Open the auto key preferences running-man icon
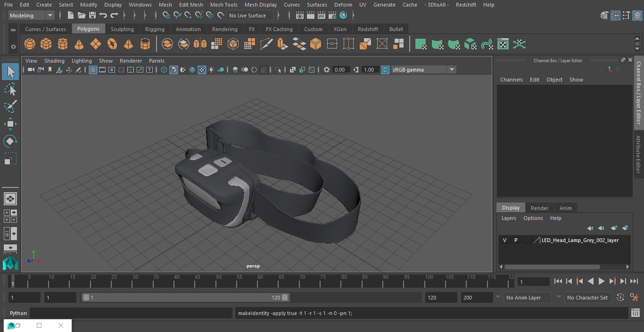Image resolution: width=644 pixels, height=332 pixels. pyautogui.click(x=634, y=298)
